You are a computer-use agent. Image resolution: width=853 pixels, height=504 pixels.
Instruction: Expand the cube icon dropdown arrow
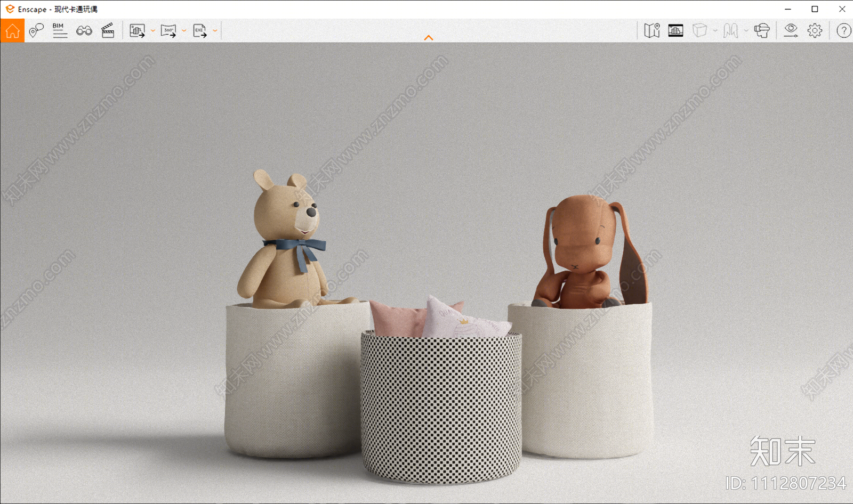[715, 31]
